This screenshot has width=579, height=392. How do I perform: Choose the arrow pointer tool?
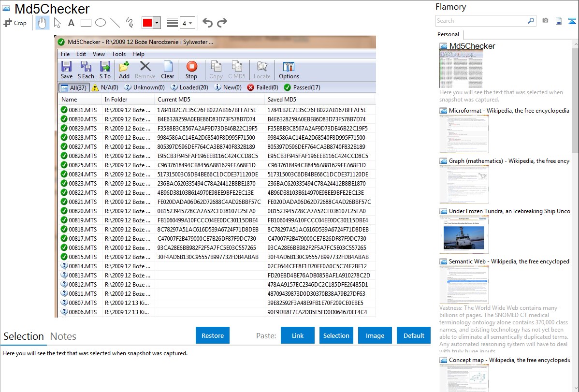pyautogui.click(x=57, y=23)
